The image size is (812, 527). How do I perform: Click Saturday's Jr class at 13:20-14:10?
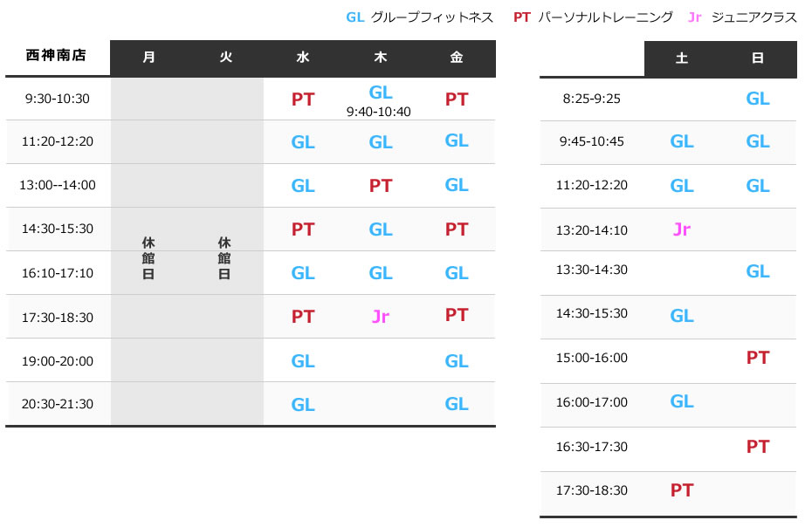[682, 229]
